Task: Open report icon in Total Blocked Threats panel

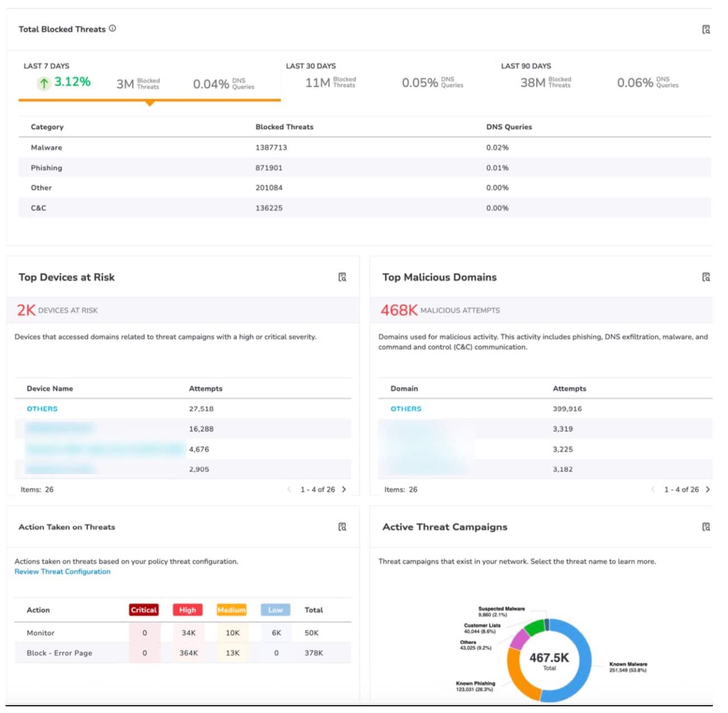Action: click(x=706, y=30)
